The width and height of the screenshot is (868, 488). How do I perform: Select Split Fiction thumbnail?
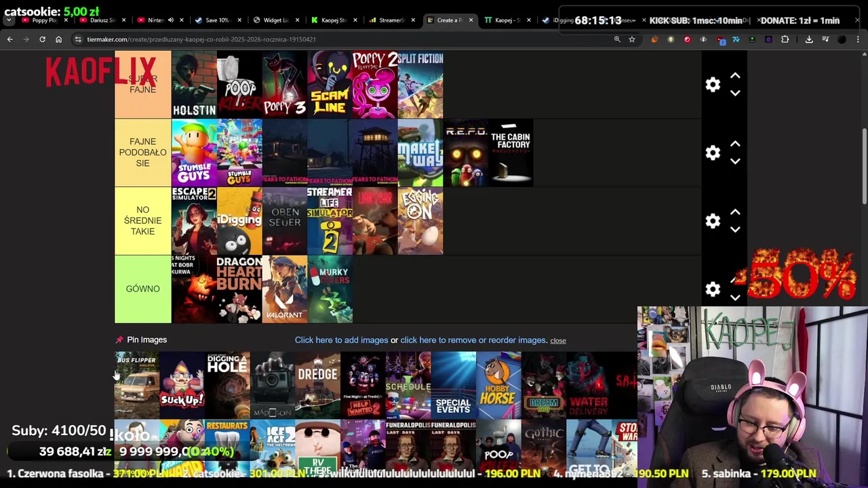pos(420,85)
